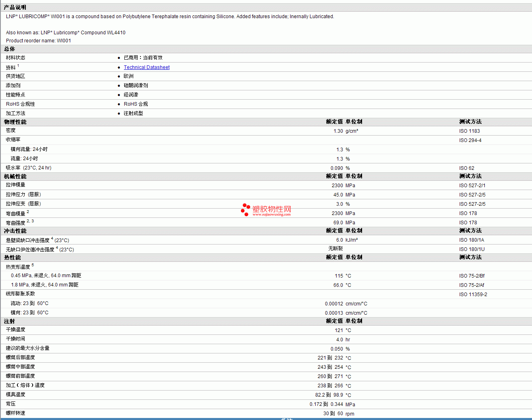Select the 无断裂 impact result

(335, 249)
